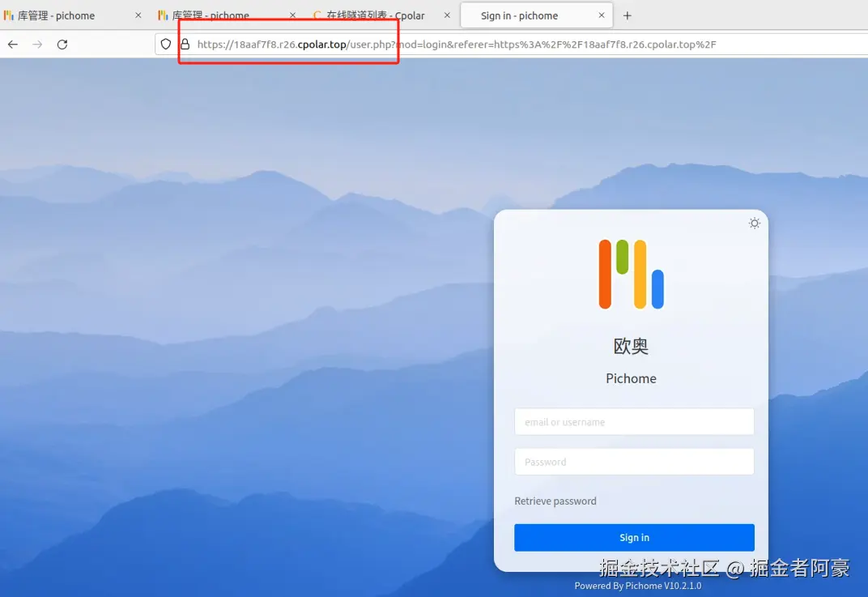This screenshot has height=597, width=868.
Task: Go back to the previous page
Action: click(x=13, y=45)
